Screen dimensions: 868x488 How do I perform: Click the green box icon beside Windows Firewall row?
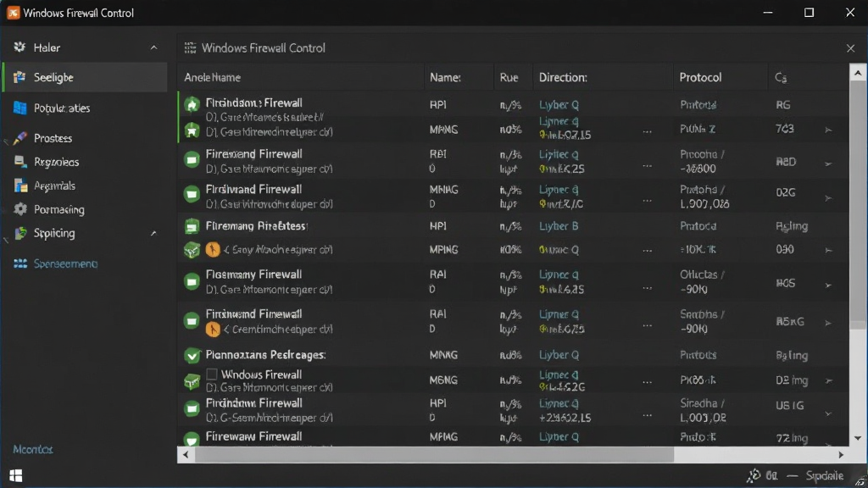click(192, 381)
